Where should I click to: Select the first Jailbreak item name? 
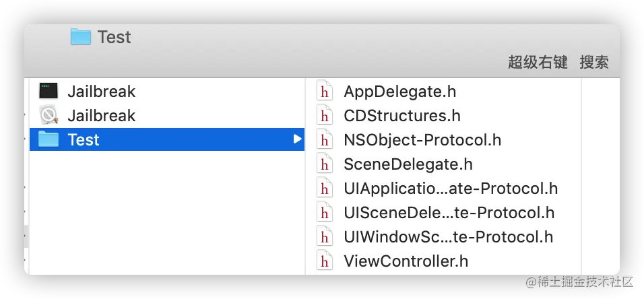pos(101,92)
